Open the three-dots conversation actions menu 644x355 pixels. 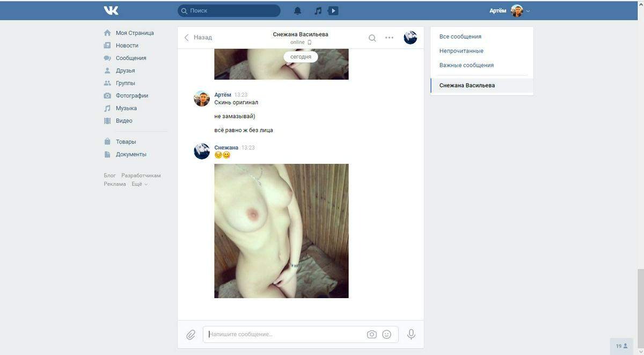[389, 38]
